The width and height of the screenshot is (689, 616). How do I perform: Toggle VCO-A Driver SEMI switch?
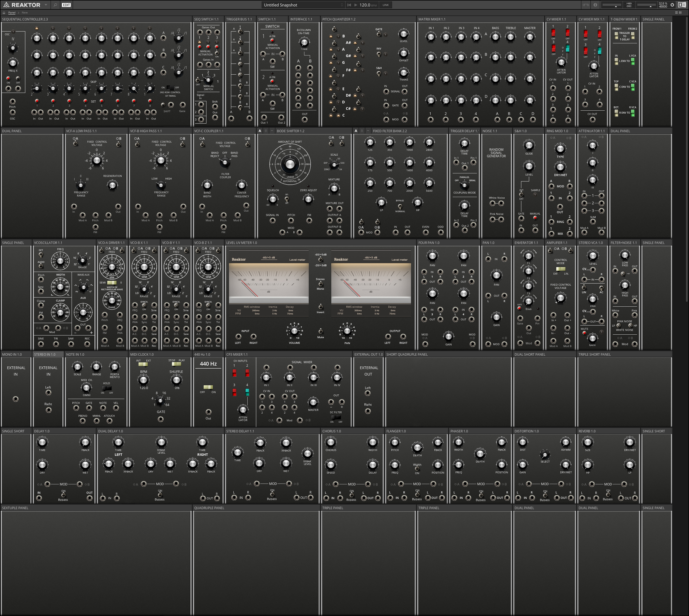point(112,283)
